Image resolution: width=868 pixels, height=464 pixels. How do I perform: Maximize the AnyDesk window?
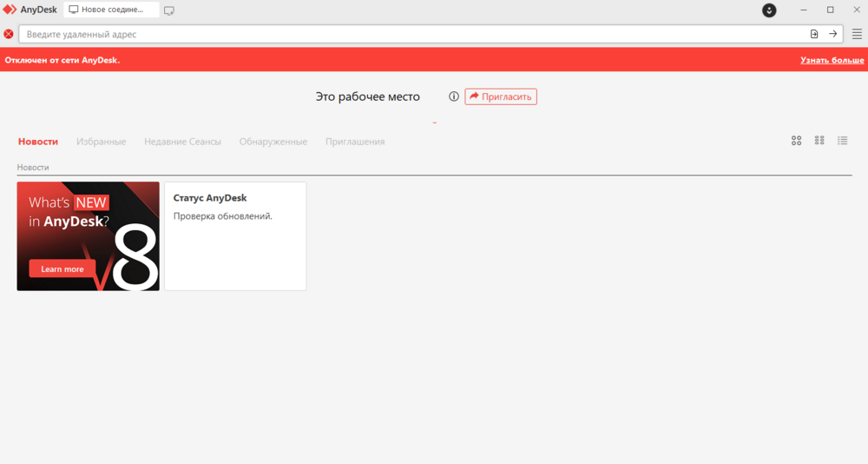[831, 10]
